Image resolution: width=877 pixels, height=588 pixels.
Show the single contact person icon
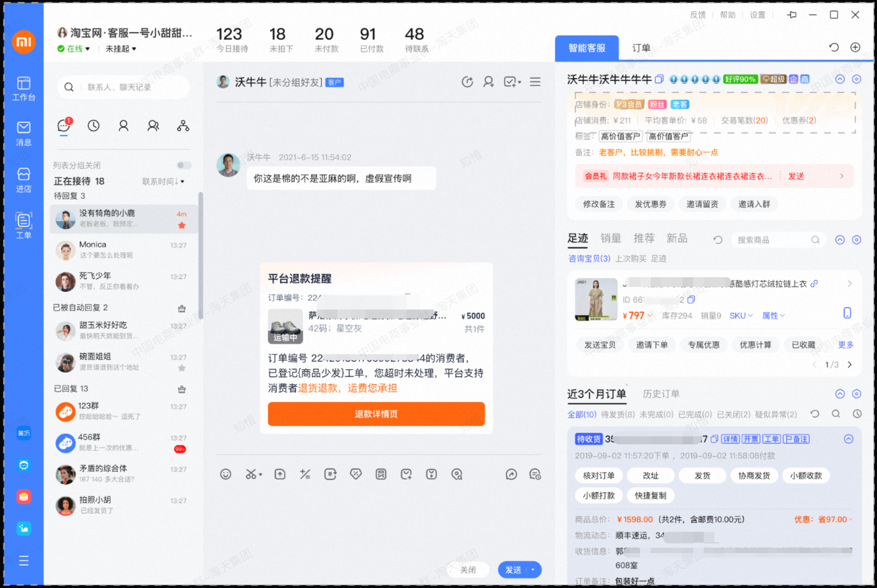point(123,126)
